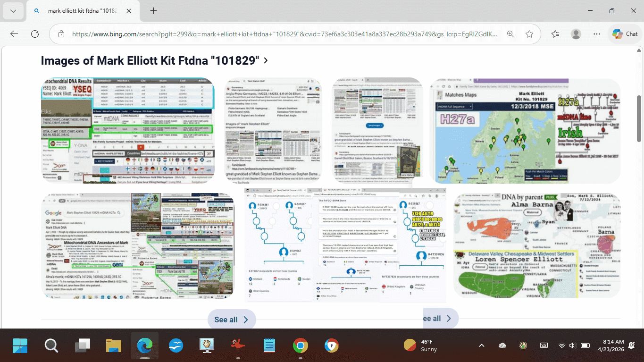The height and width of the screenshot is (362, 644).
Task: Open the YSEQ mitochondrial DNA results thumbnail
Action: (127, 130)
